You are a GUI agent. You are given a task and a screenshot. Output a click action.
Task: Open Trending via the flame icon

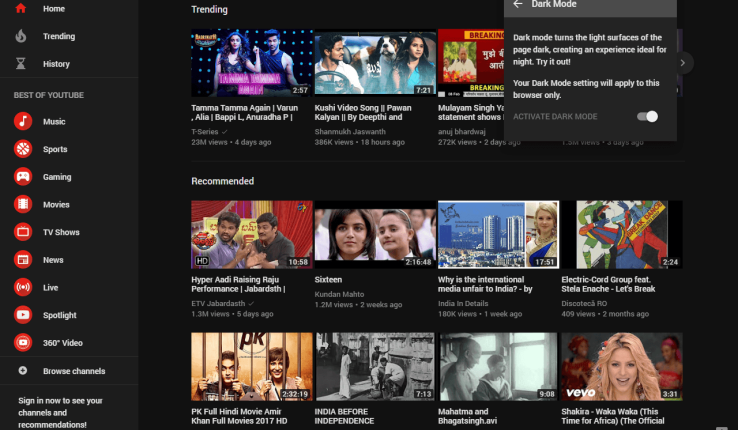(x=22, y=36)
